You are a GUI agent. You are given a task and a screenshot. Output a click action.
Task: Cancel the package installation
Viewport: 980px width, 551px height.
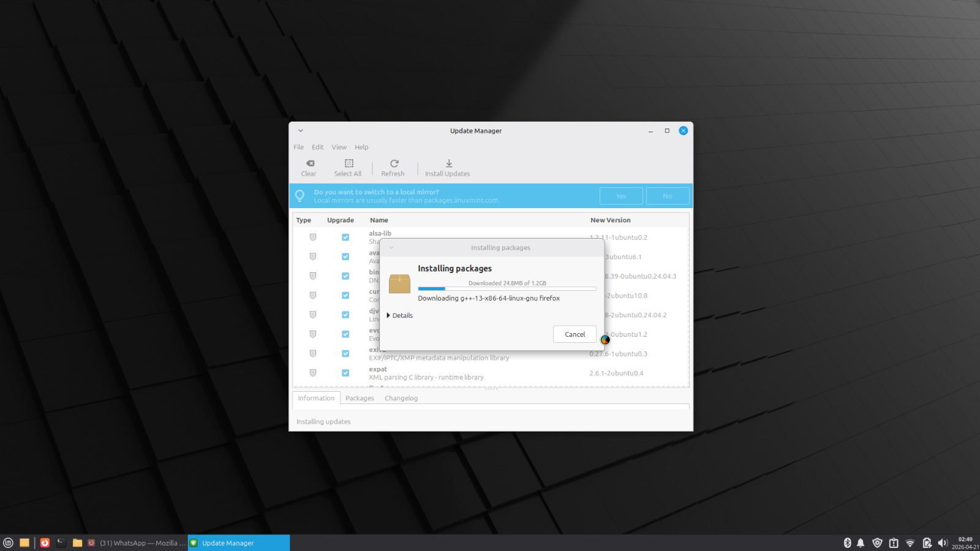point(574,334)
